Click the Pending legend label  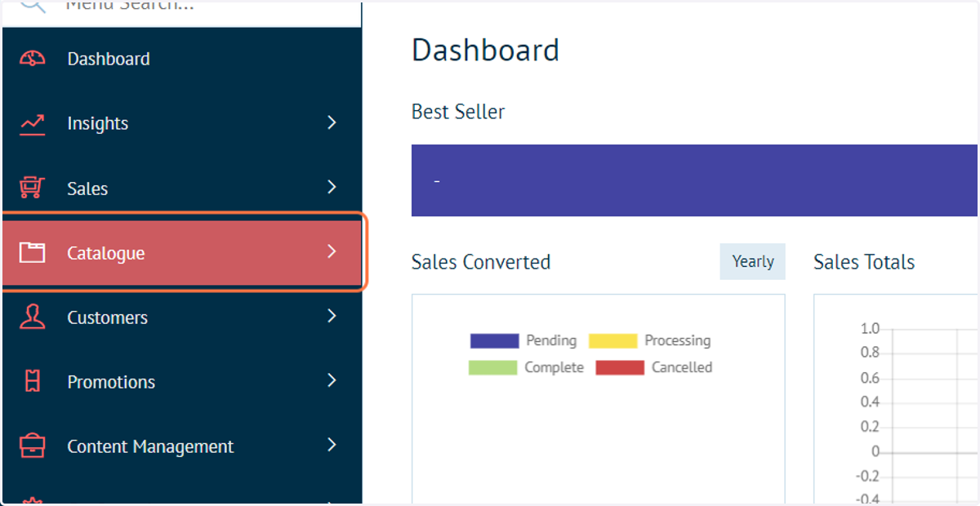[x=551, y=340]
